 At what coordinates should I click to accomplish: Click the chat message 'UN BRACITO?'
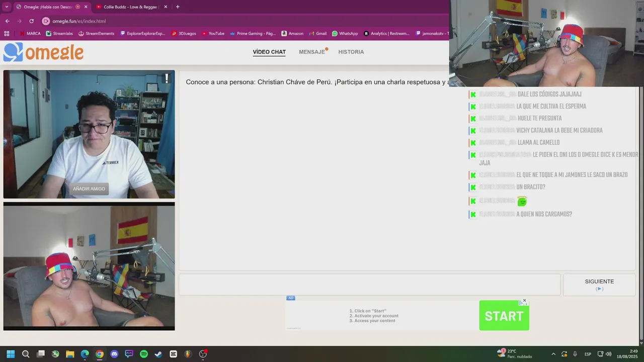pyautogui.click(x=531, y=188)
